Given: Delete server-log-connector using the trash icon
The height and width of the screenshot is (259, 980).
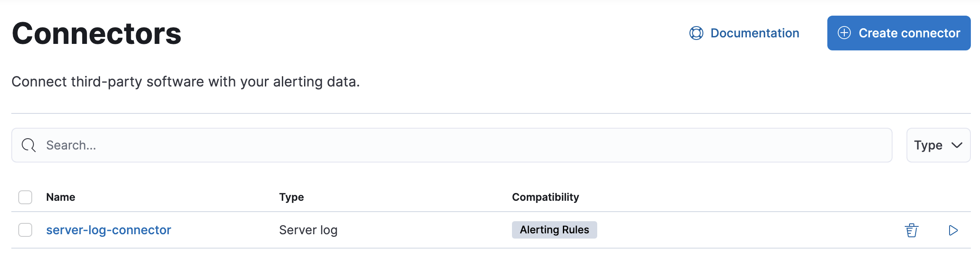Looking at the screenshot, I should (x=912, y=230).
